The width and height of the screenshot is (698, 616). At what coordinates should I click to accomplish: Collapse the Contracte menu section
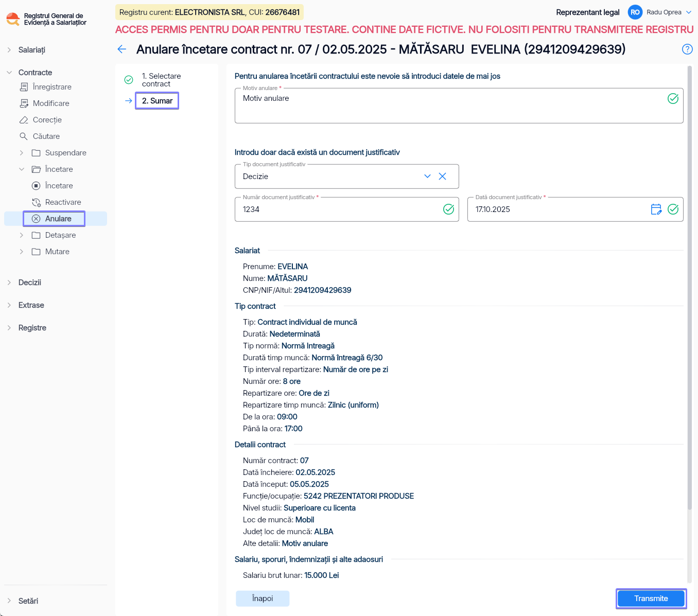click(x=9, y=73)
